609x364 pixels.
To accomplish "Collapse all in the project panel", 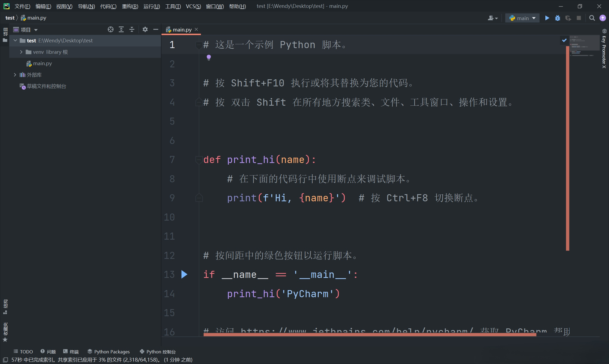I will coord(132,30).
